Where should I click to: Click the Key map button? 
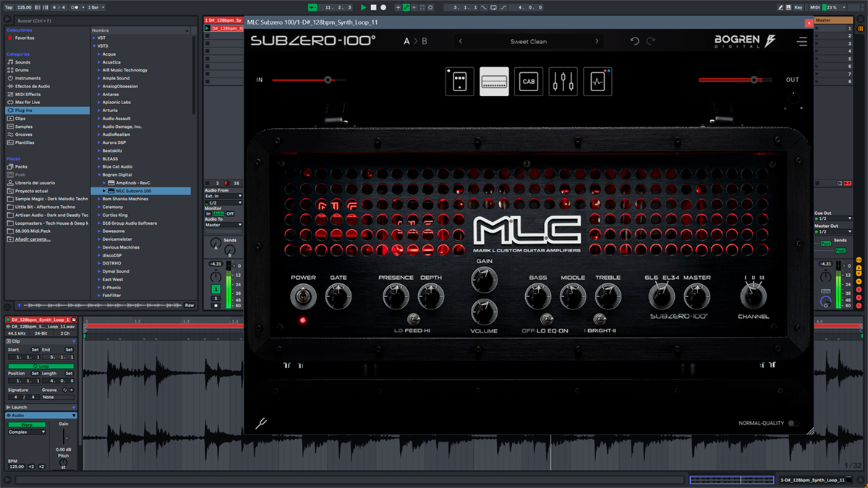click(799, 7)
